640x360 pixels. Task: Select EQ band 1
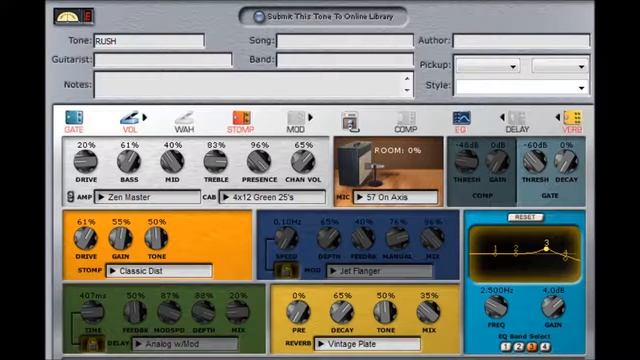(506, 347)
